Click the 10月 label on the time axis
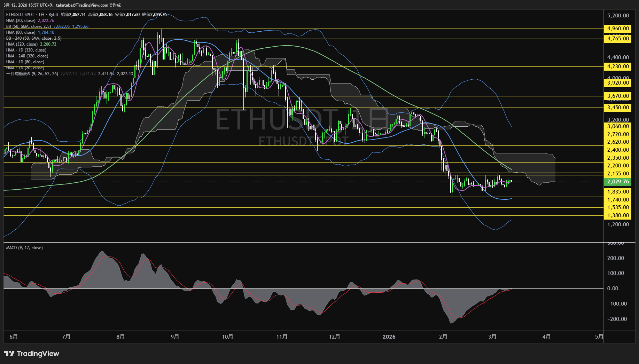Screen dimensions: 639x364 [227, 337]
